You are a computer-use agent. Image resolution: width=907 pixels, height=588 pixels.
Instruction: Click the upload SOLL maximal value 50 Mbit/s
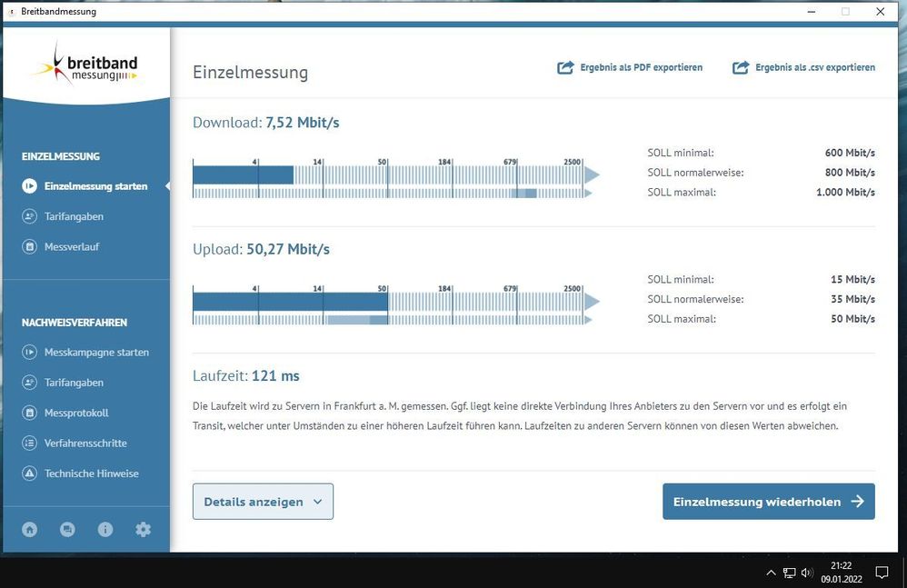click(x=853, y=319)
